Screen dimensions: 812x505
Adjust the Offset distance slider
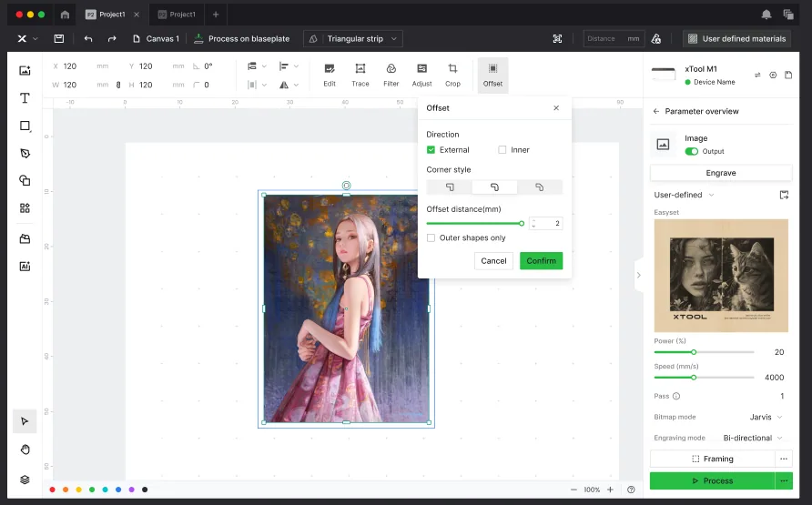(474, 224)
